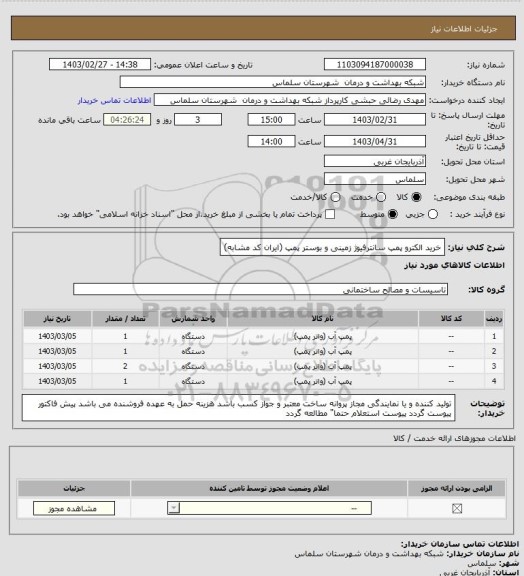Click need date 1403/03/05 in row 4
Image resolution: width=524 pixels, height=576 pixels.
pyautogui.click(x=57, y=381)
